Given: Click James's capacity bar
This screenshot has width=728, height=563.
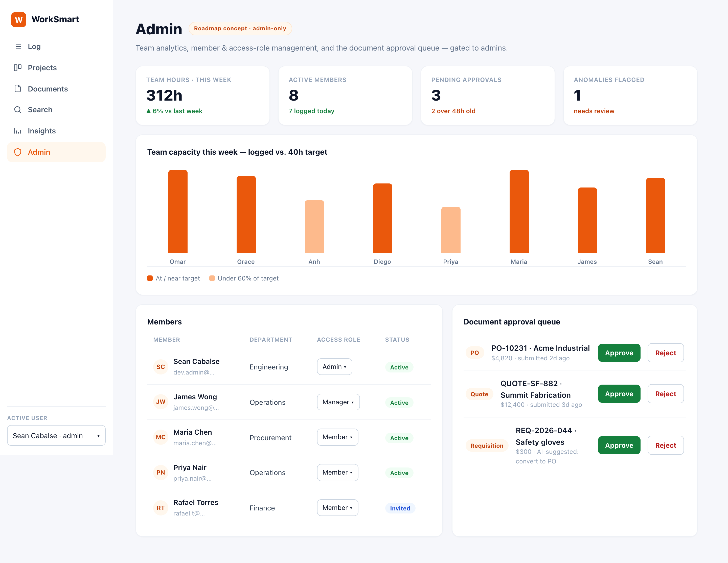Looking at the screenshot, I should [587, 220].
